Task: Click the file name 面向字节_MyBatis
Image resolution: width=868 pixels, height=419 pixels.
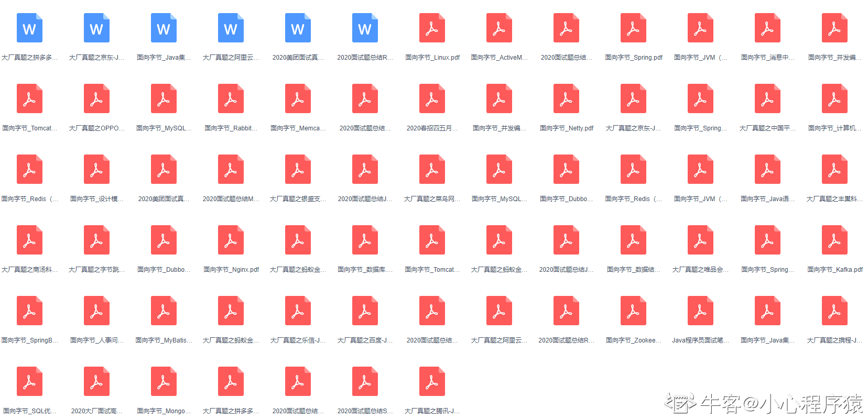Action: click(164, 340)
